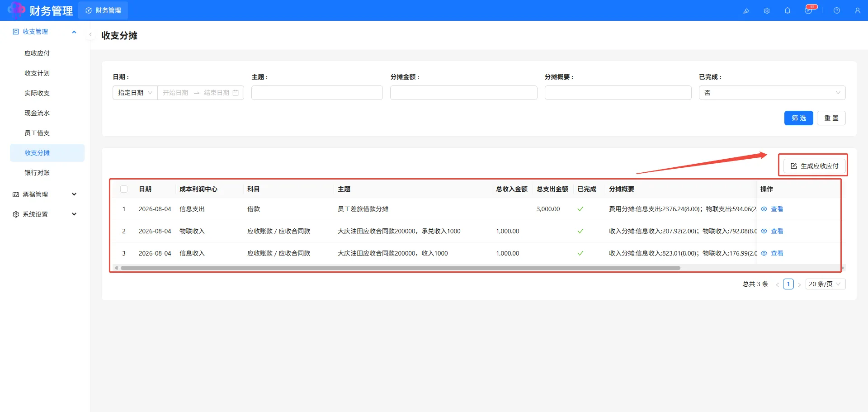Image resolution: width=868 pixels, height=412 pixels.
Task: Collapse the 收支管理 menu group
Action: (x=74, y=32)
